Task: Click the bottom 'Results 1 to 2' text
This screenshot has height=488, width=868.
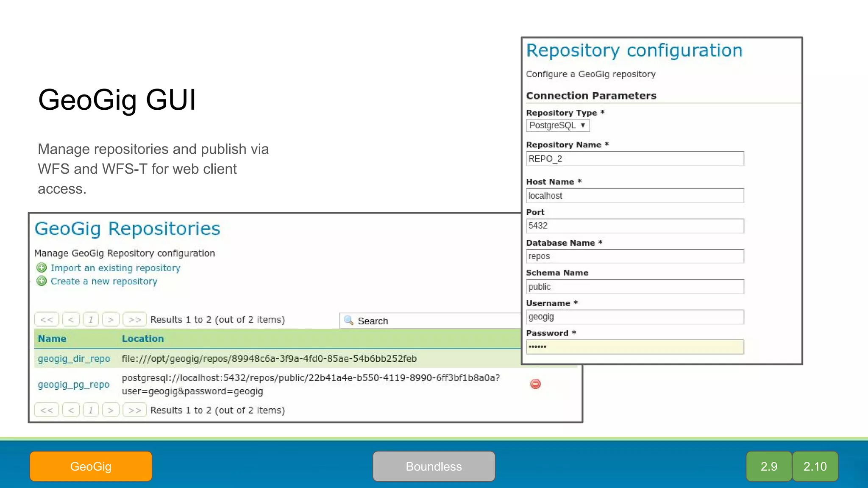Action: click(x=217, y=410)
